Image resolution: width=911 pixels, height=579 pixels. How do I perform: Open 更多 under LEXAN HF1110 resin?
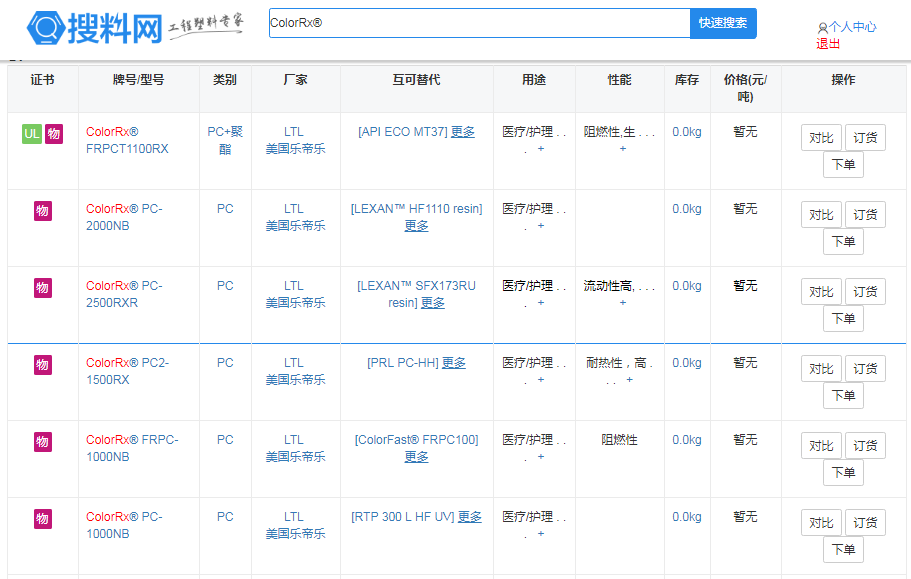click(x=416, y=226)
